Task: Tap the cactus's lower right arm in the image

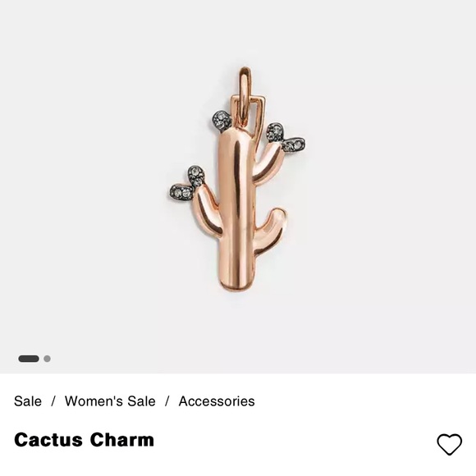Action: click(x=270, y=231)
